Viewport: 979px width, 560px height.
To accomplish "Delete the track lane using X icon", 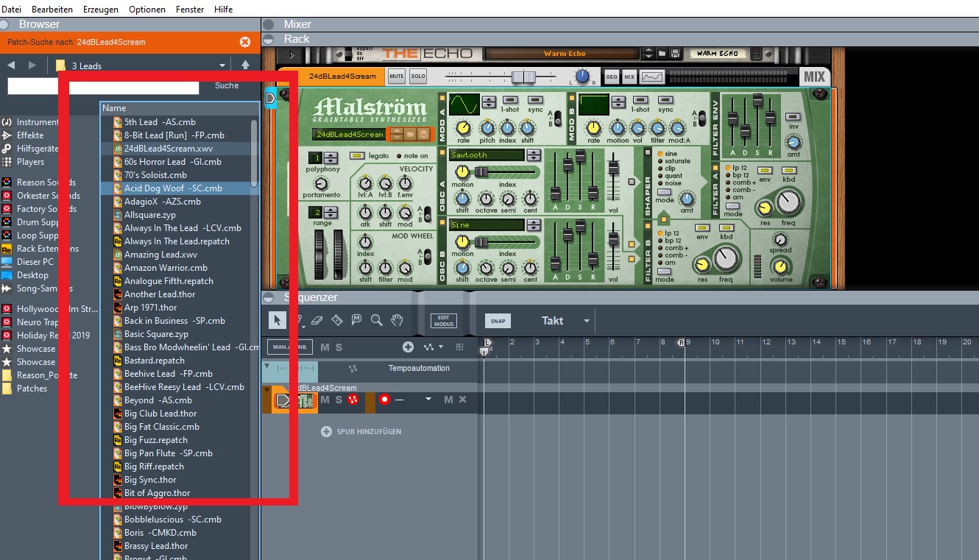I will (462, 400).
